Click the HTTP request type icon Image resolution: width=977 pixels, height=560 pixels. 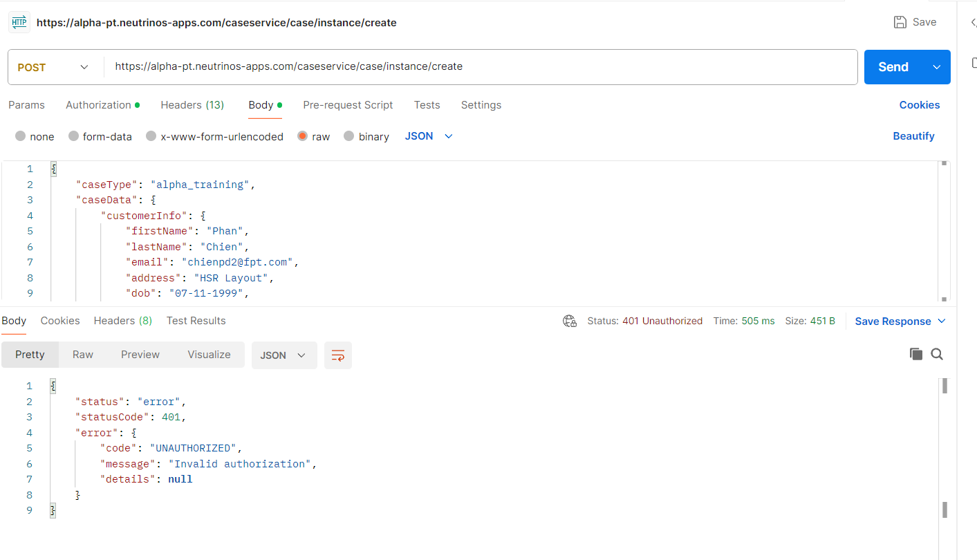[19, 22]
